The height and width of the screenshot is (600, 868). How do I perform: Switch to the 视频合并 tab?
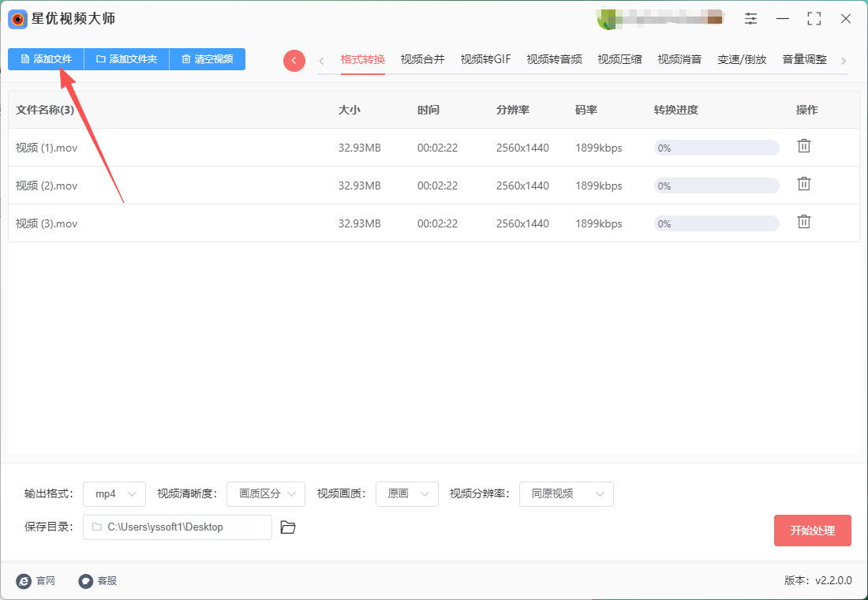pos(422,59)
